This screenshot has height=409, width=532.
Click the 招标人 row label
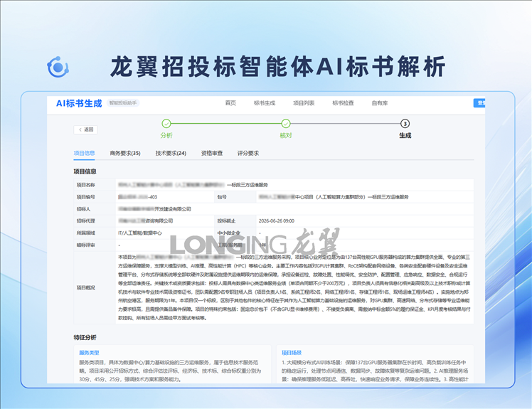(x=83, y=209)
